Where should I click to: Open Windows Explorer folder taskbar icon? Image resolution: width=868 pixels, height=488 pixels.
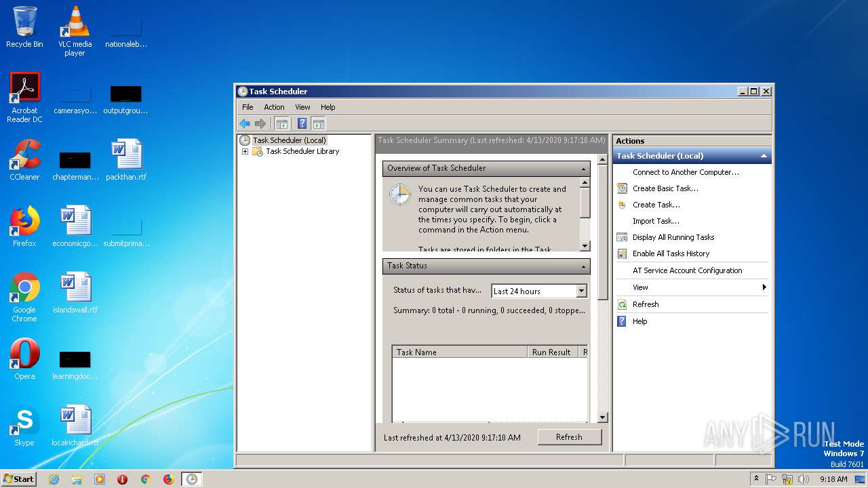click(x=77, y=479)
